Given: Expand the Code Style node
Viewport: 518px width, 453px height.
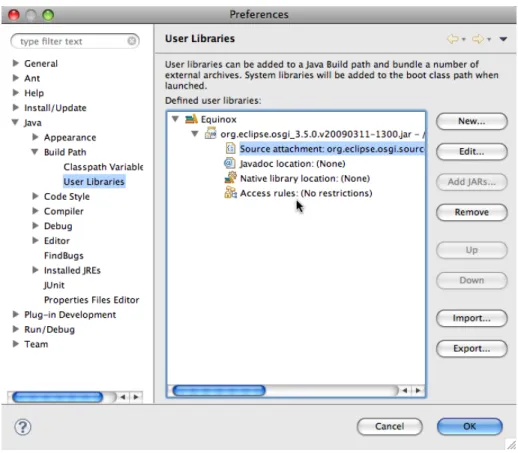Looking at the screenshot, I should 35,196.
